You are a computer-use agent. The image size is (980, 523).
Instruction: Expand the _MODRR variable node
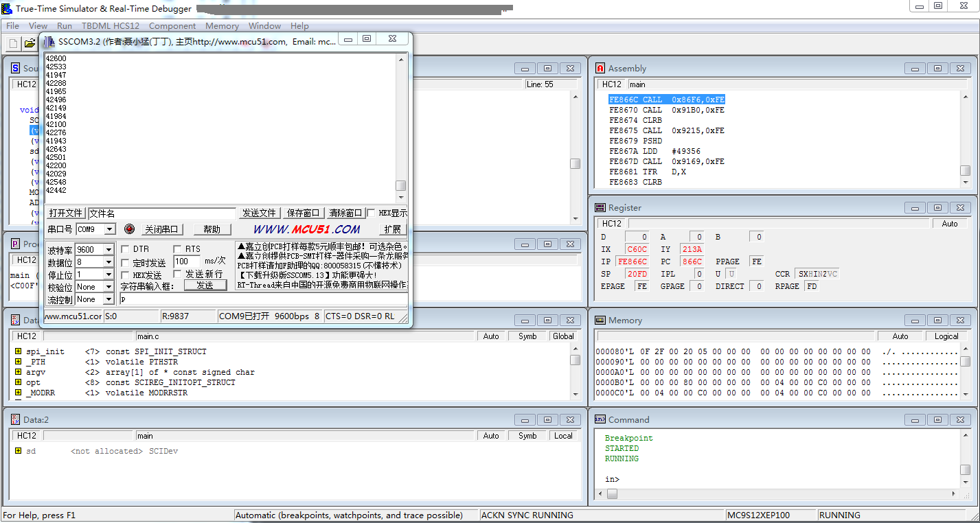tap(18, 393)
